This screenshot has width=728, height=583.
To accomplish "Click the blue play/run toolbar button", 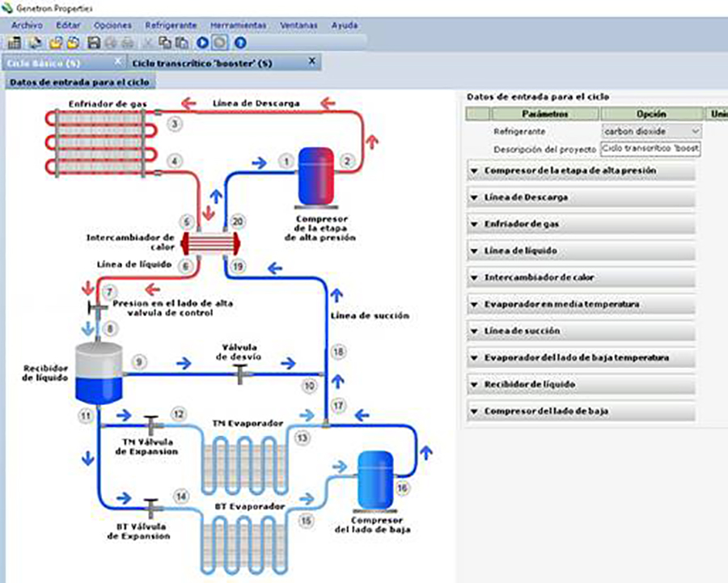I will coord(202,42).
